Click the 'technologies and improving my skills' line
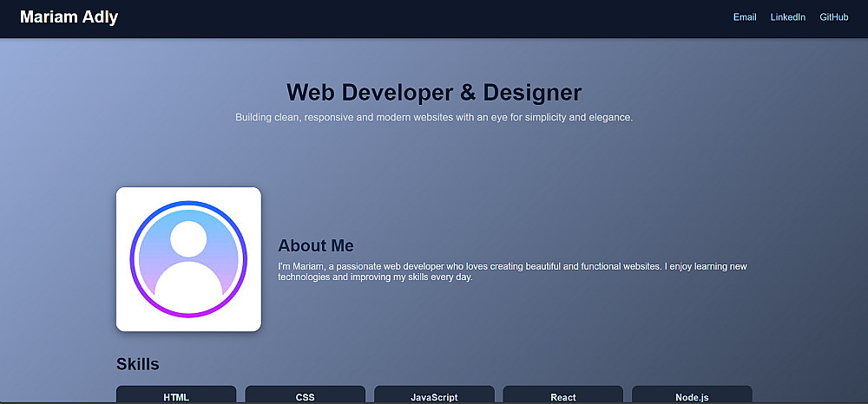Screen dimensions: 868x404 (x=375, y=277)
